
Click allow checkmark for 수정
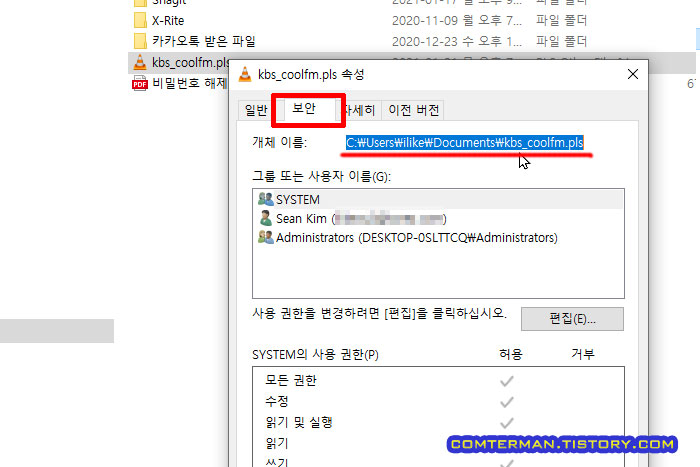[507, 402]
